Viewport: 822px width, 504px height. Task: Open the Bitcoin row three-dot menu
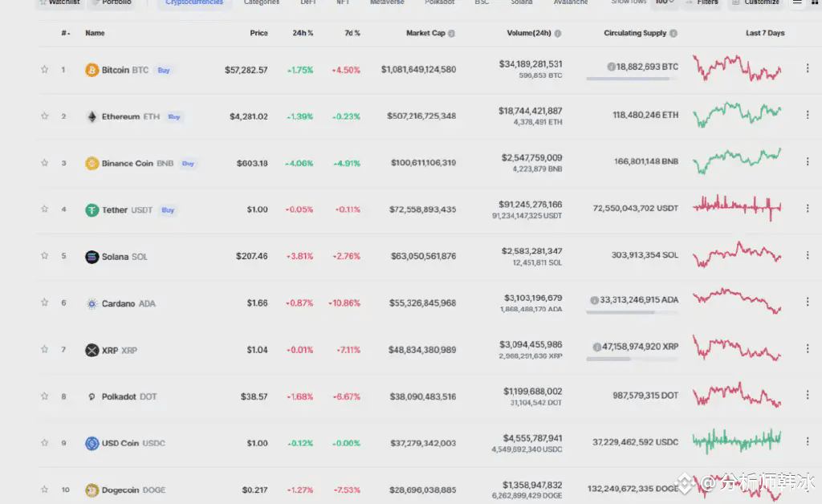click(x=808, y=68)
